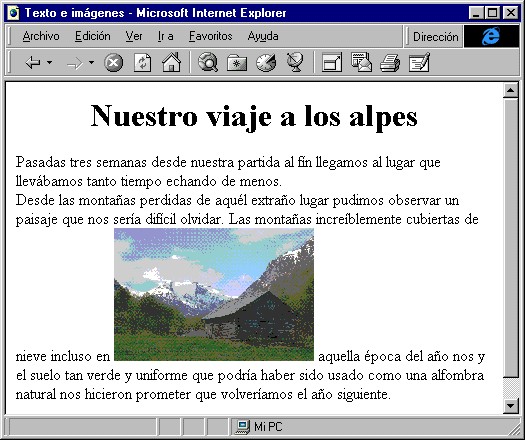Image resolution: width=525 pixels, height=440 pixels.
Task: Open the Favorites folder toolbar icon
Action: point(237,63)
